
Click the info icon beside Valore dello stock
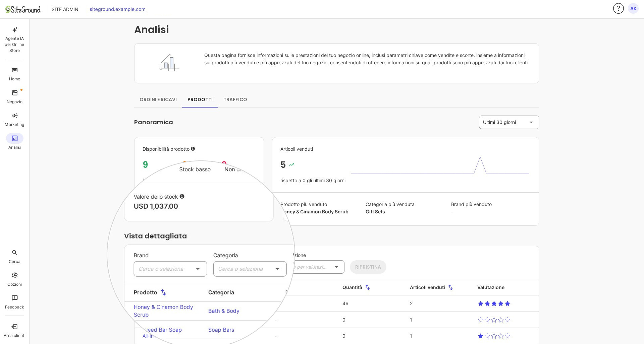pos(182,196)
